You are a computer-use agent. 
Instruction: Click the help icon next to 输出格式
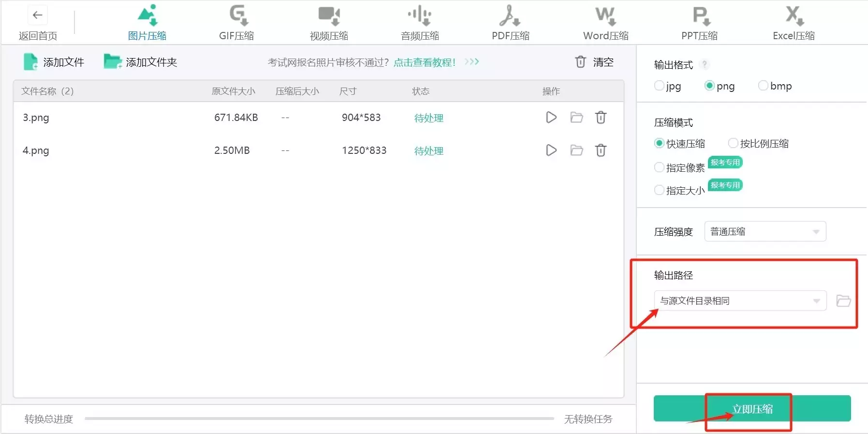705,64
